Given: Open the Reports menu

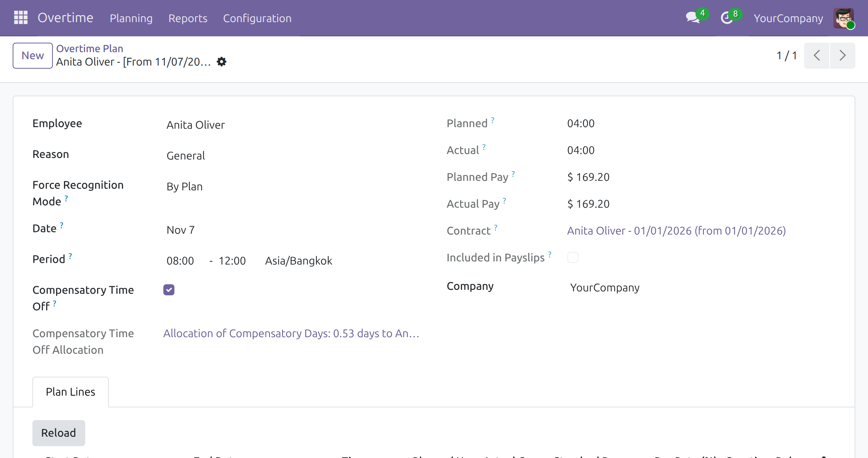Looking at the screenshot, I should click(x=188, y=18).
